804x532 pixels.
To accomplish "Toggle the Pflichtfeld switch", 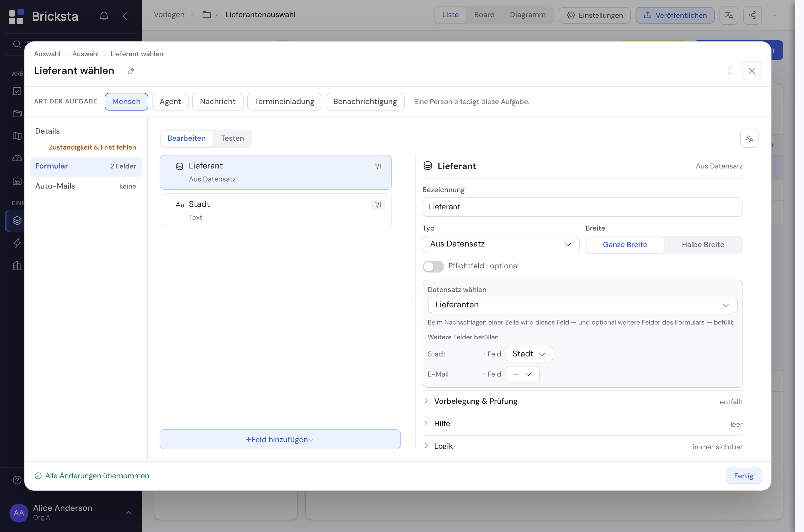I will tap(433, 266).
